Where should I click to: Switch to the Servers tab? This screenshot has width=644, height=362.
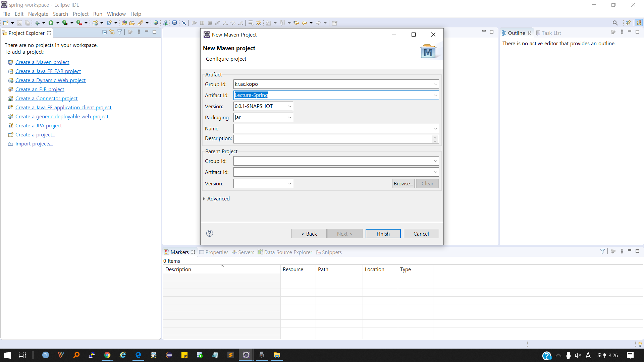pos(243,252)
